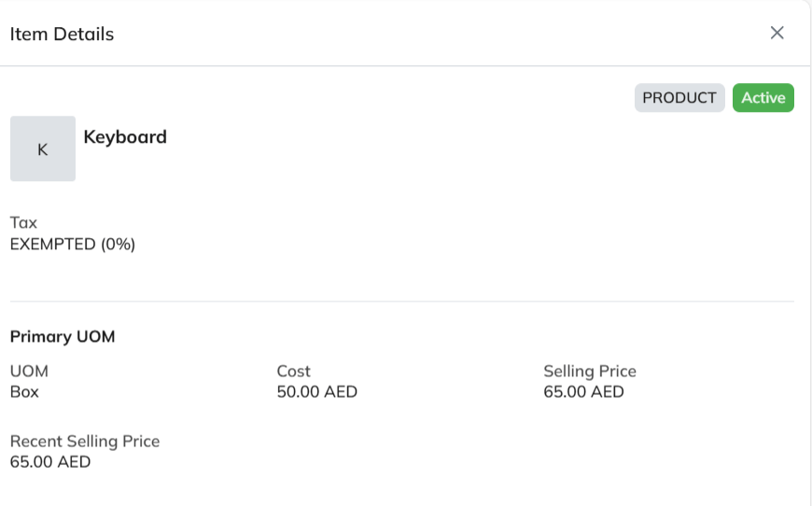The width and height of the screenshot is (812, 506).
Task: Click the Tax field label
Action: [23, 223]
